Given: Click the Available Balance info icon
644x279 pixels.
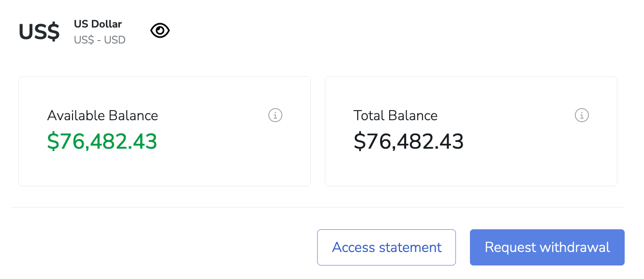Looking at the screenshot, I should click(x=275, y=115).
